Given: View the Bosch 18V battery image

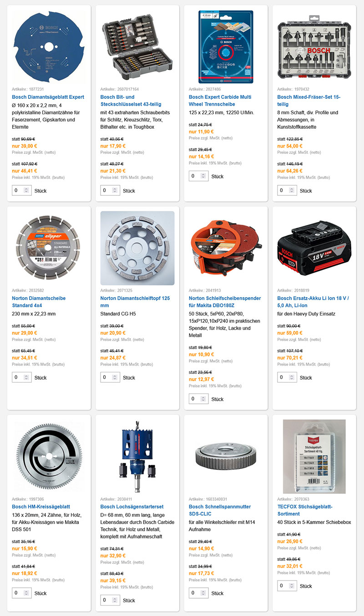Looking at the screenshot, I should tap(314, 248).
